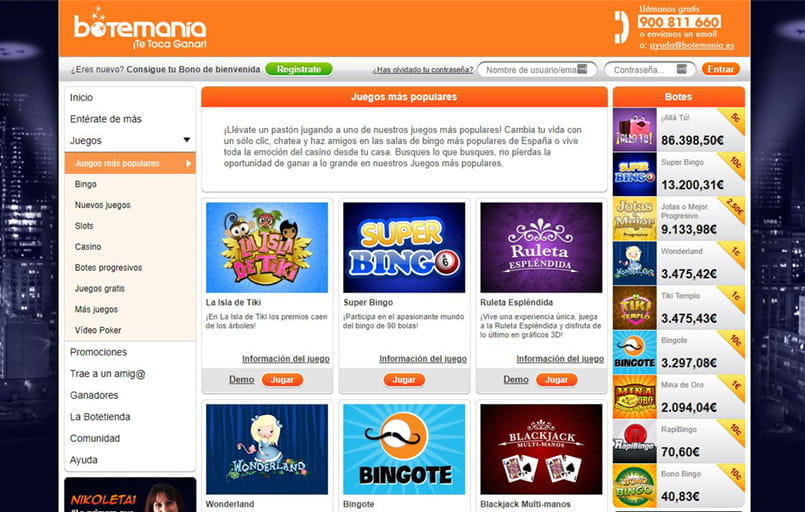The width and height of the screenshot is (805, 512).
Task: Select the RapiBingo jackpot icon
Action: click(x=635, y=441)
